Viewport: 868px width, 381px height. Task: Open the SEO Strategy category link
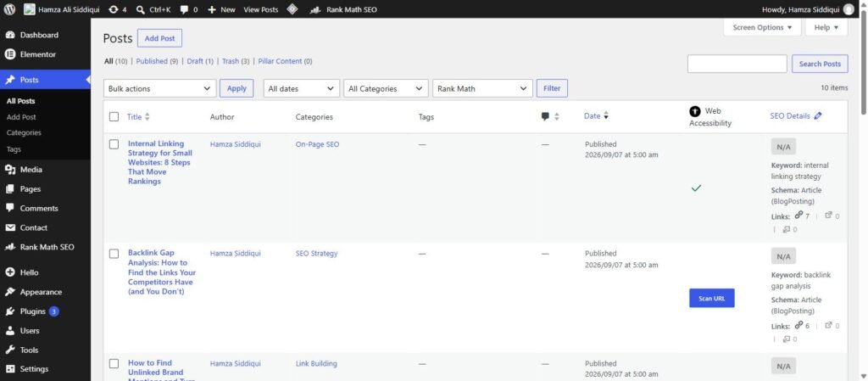317,254
